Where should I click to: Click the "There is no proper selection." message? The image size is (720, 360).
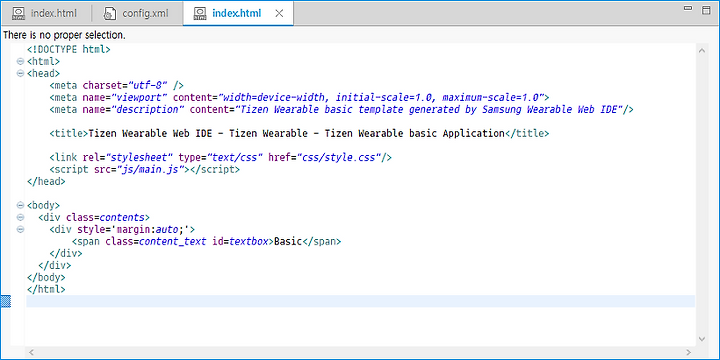click(x=64, y=35)
